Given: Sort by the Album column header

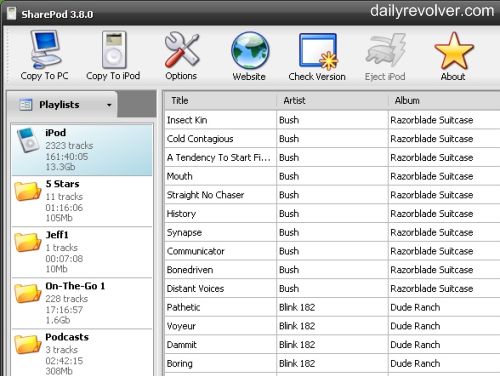Looking at the screenshot, I should click(x=444, y=100).
